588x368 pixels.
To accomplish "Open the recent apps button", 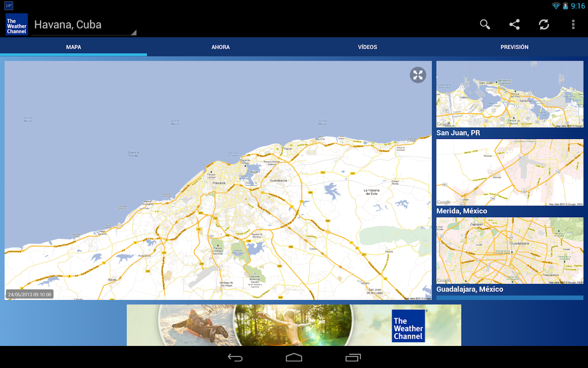I will pos(353,358).
